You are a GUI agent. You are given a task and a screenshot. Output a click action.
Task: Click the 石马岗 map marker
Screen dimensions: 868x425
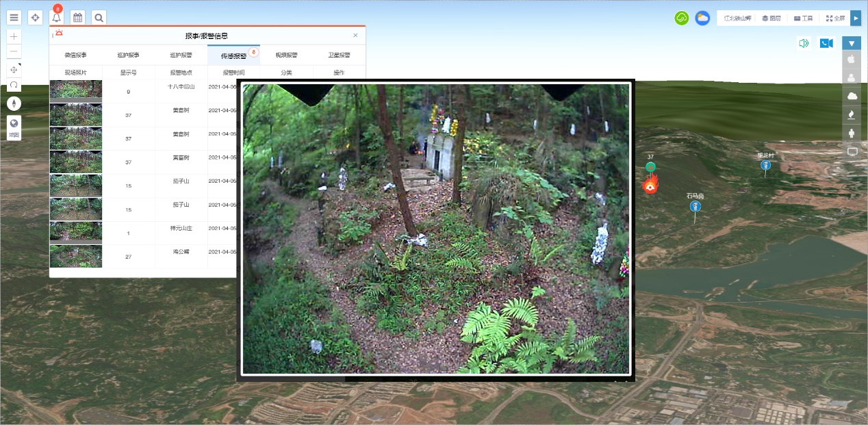tap(695, 206)
